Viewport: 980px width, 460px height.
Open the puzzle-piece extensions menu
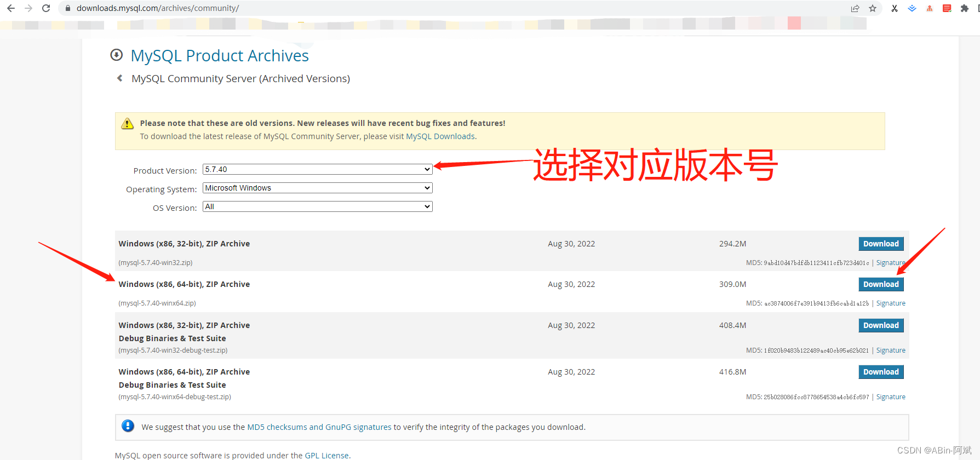965,8
